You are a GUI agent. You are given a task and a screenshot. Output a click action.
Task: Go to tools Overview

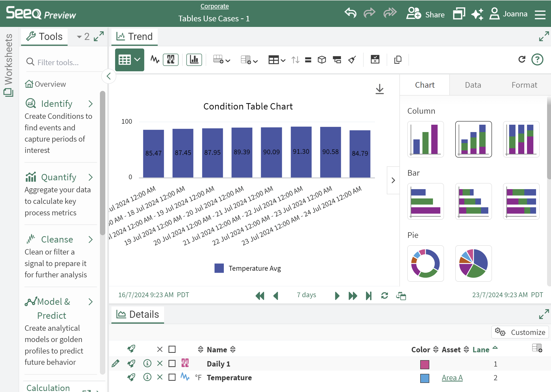(x=45, y=84)
